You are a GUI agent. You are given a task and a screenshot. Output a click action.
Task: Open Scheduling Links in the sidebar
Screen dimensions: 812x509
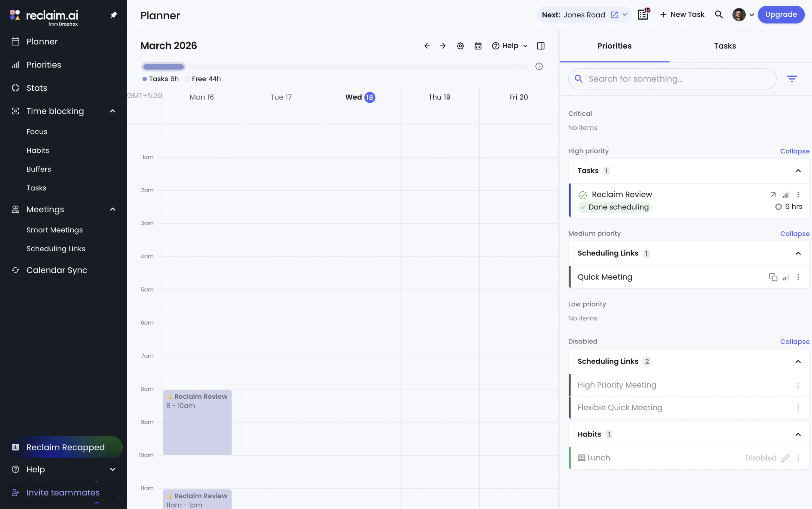pyautogui.click(x=56, y=249)
